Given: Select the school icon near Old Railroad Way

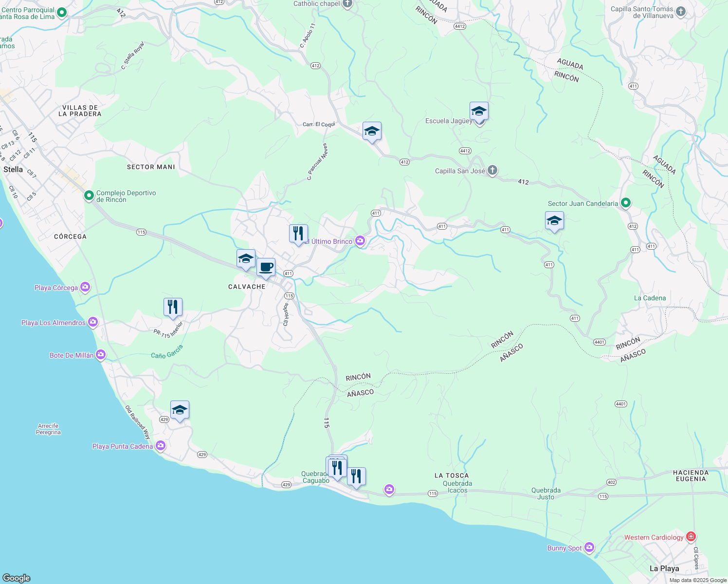Looking at the screenshot, I should (180, 409).
